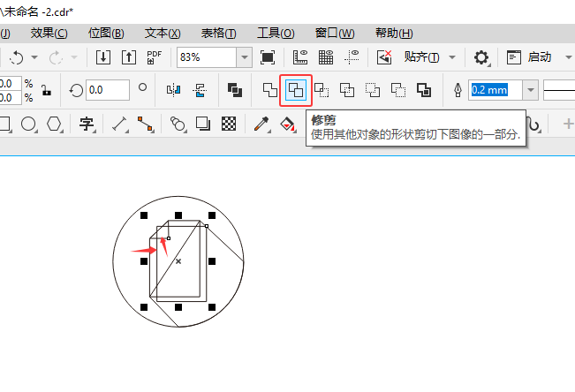Select the Transparency checkerboard tool
Image resolution: width=575 pixels, height=392 pixels.
click(229, 124)
